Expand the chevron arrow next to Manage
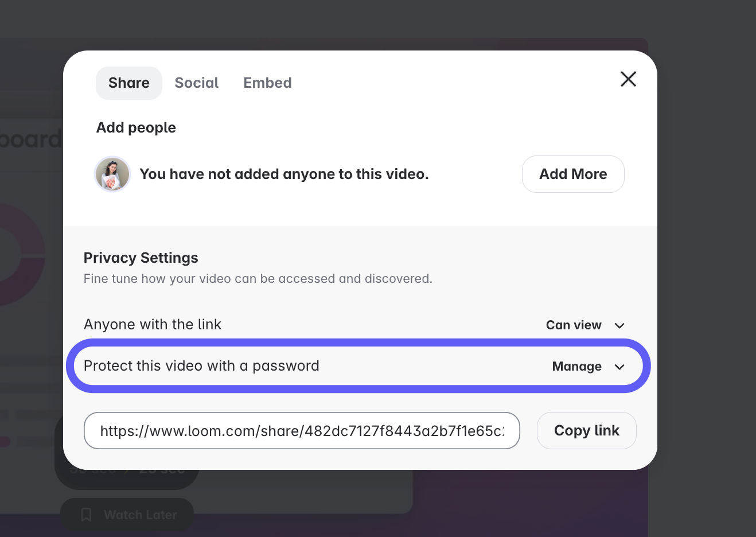 (x=619, y=367)
